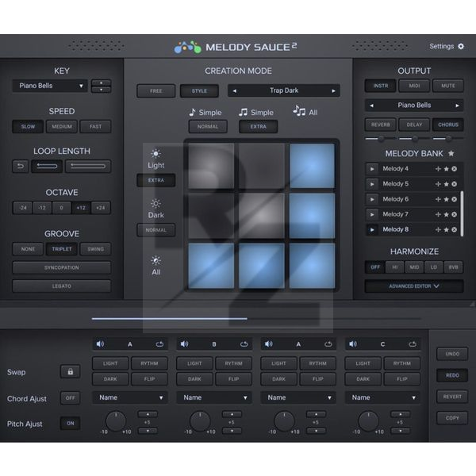Click the REDO button
This screenshot has height=476, width=476.
(452, 375)
